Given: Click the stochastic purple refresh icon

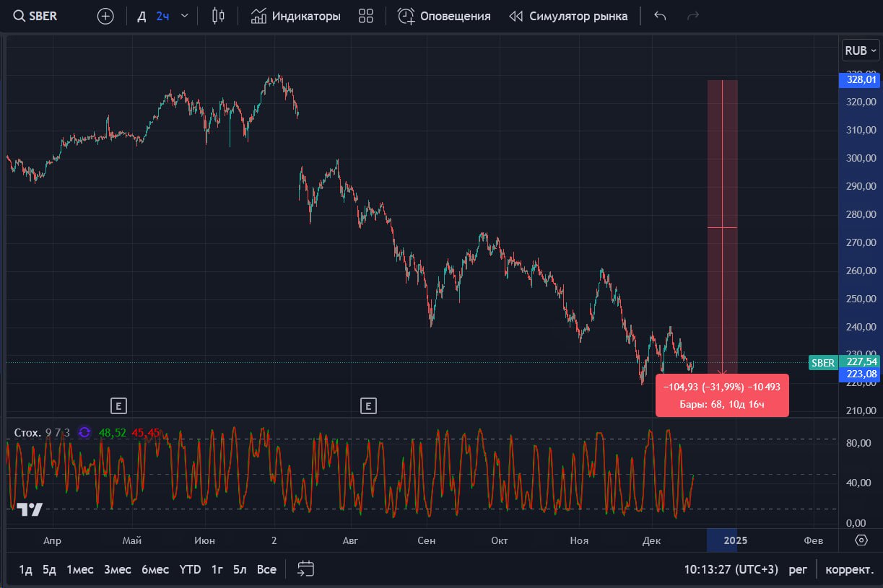Looking at the screenshot, I should pyautogui.click(x=84, y=433).
